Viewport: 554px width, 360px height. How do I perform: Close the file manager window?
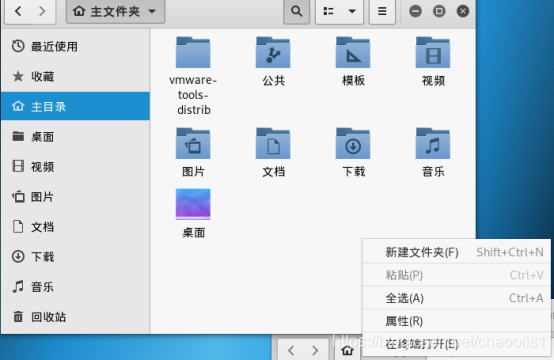(x=463, y=11)
